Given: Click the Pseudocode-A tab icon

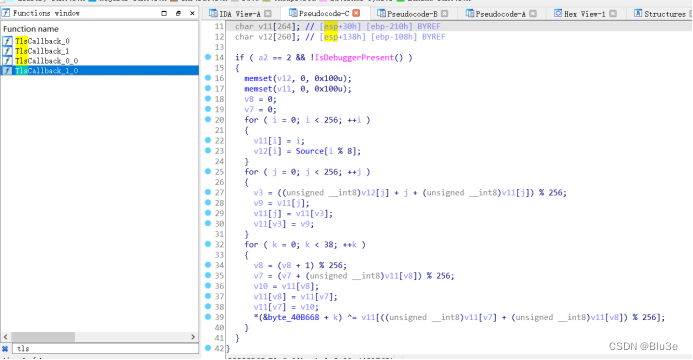Looking at the screenshot, I should coord(469,13).
